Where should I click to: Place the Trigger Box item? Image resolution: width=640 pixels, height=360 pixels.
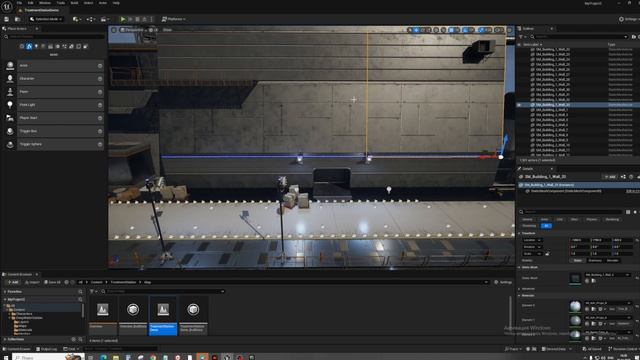click(x=54, y=131)
